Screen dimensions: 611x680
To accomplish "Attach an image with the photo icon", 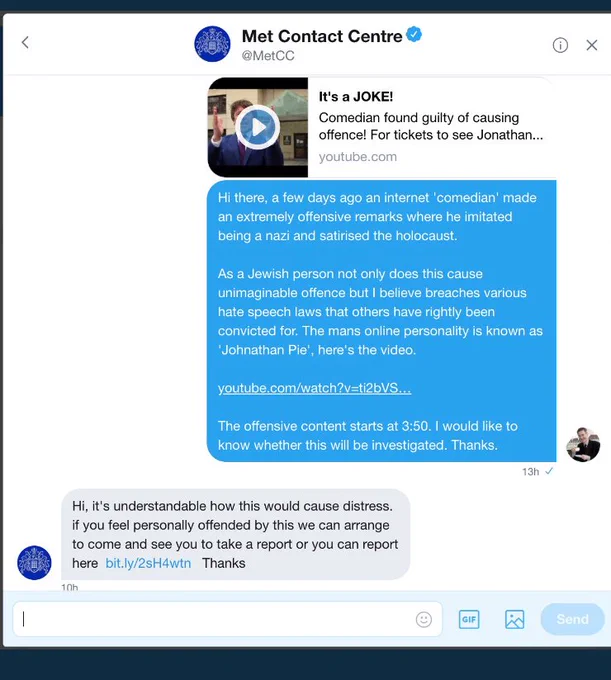I will click(515, 619).
